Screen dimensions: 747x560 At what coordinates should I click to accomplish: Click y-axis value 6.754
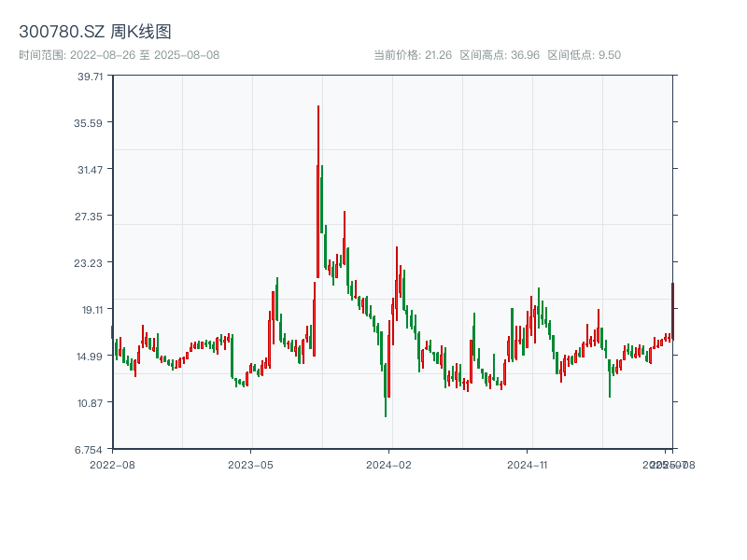point(89,450)
